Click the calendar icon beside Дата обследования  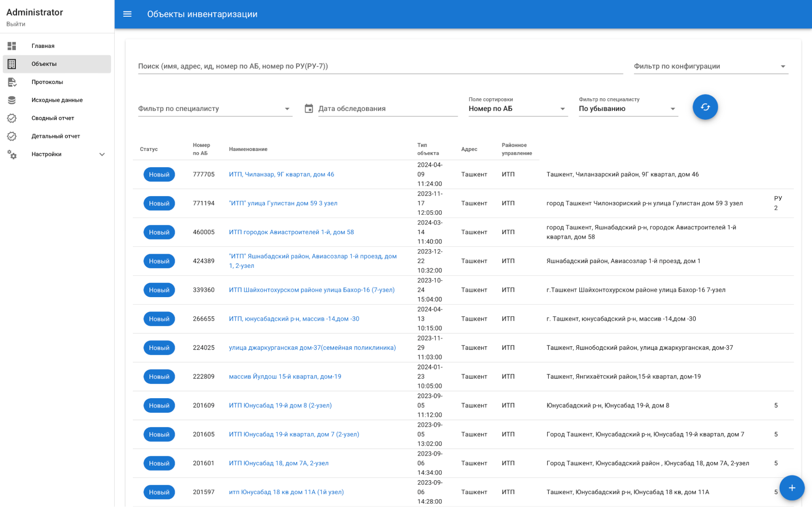pyautogui.click(x=309, y=108)
